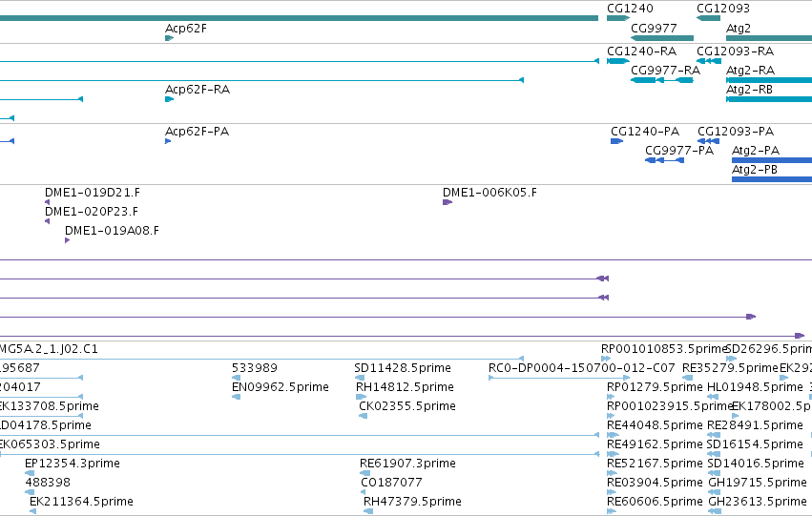Select RC0-DP0004-150700-012-C07 EST

(x=559, y=378)
